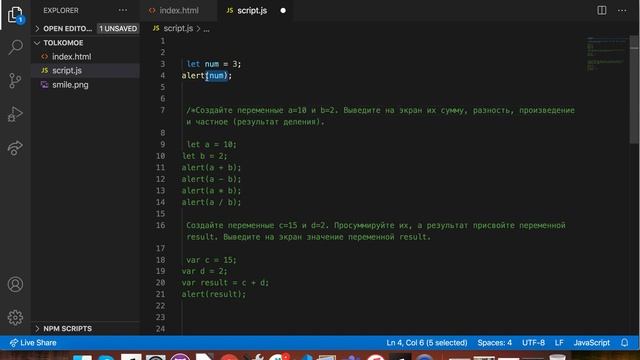Change the LF end of line sequence
Viewport: 640px width, 360px height.
point(559,343)
